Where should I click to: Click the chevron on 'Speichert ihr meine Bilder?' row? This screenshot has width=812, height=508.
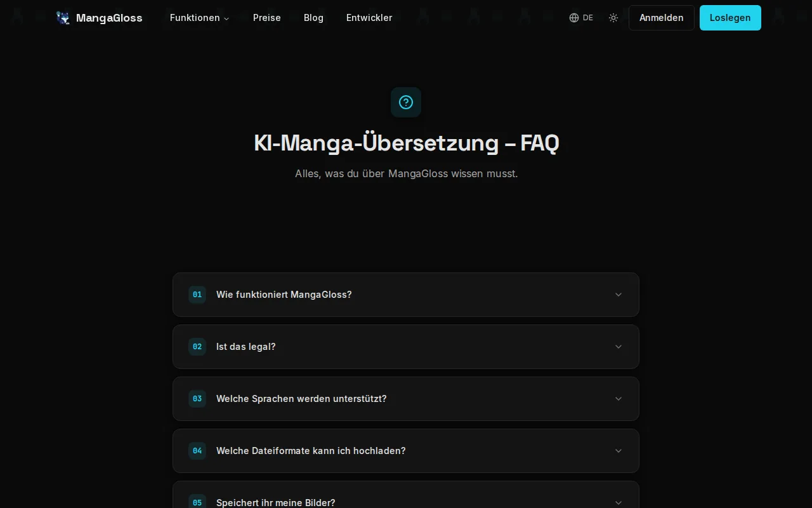(x=619, y=503)
